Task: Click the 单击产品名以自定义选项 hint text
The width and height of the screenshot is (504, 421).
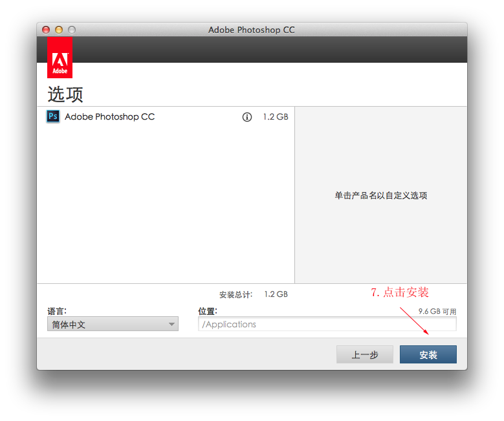Action: click(381, 195)
